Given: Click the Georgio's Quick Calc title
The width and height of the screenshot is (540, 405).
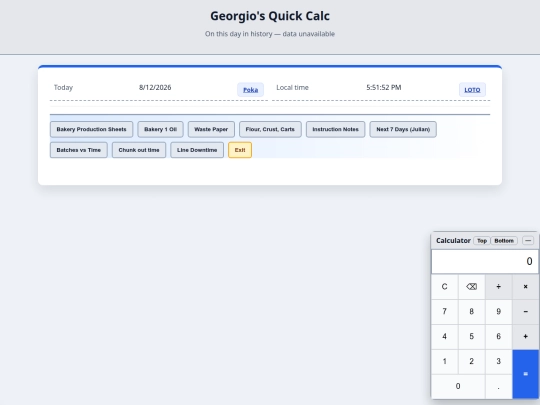Looking at the screenshot, I should point(270,16).
